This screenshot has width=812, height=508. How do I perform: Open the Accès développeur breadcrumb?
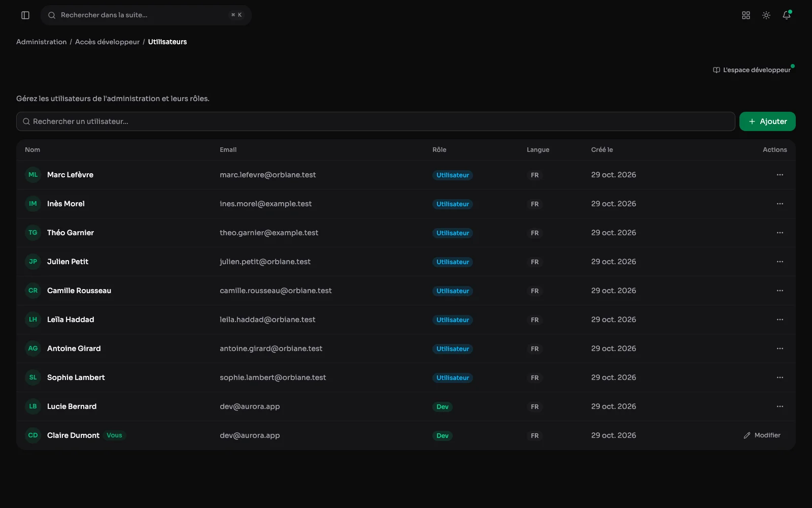click(x=107, y=42)
